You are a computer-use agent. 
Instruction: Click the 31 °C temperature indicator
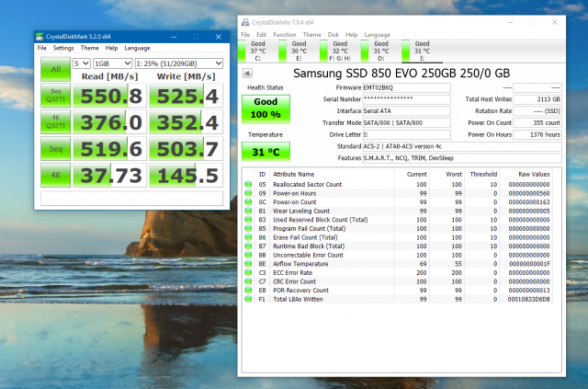click(x=265, y=151)
